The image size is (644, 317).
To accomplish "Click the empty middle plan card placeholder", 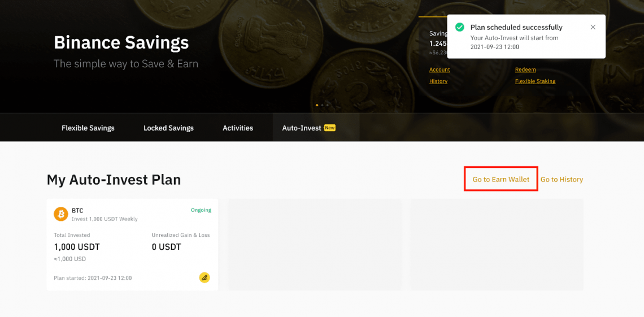I will coord(315,245).
